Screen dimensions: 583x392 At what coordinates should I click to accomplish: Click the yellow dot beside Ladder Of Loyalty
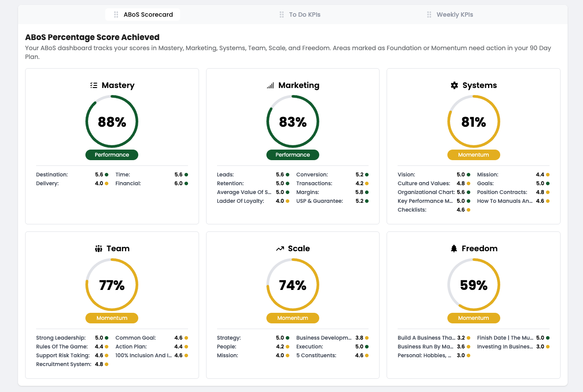pos(288,201)
